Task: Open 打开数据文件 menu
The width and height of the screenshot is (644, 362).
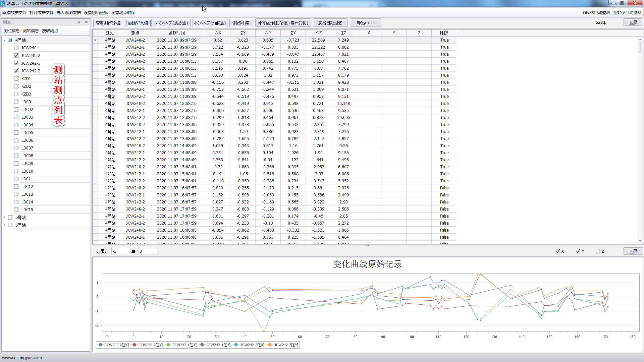Action: (42, 13)
